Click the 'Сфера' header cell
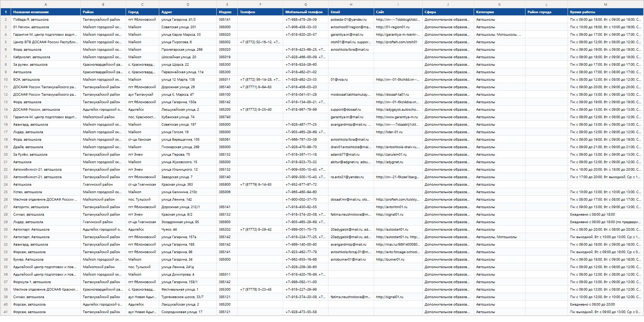The width and height of the screenshot is (644, 322). [x=448, y=12]
